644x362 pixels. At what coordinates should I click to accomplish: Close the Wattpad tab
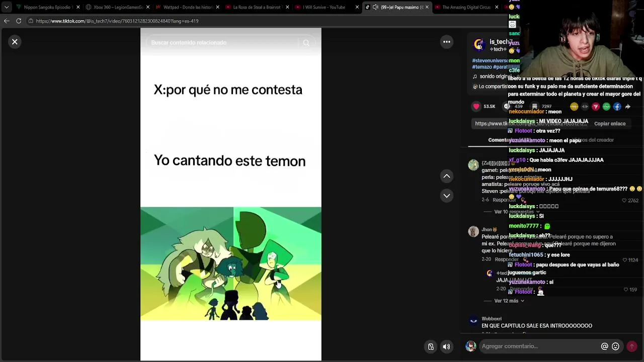point(217,7)
